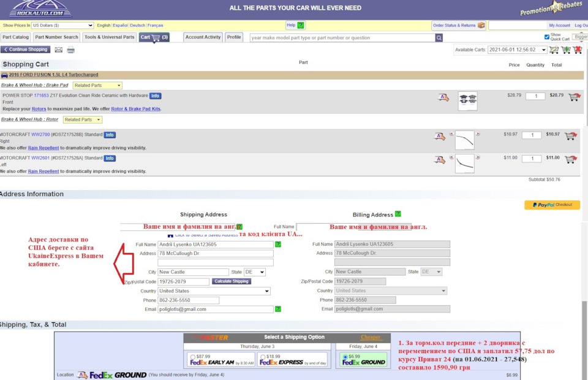Image resolution: width=588 pixels, height=380 pixels.
Task: Click green help icon beside Billing Address heading
Action: click(x=398, y=214)
